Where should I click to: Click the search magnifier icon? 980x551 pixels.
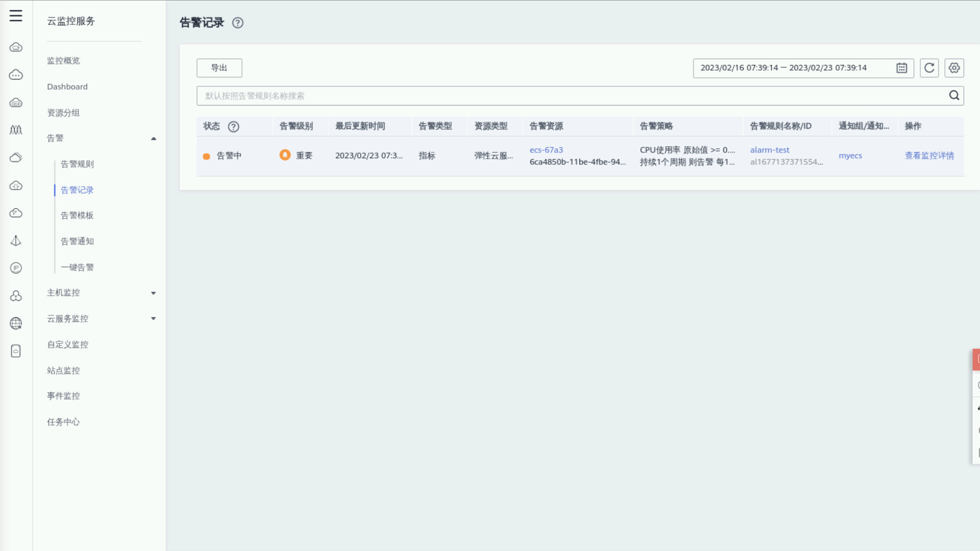pos(954,95)
